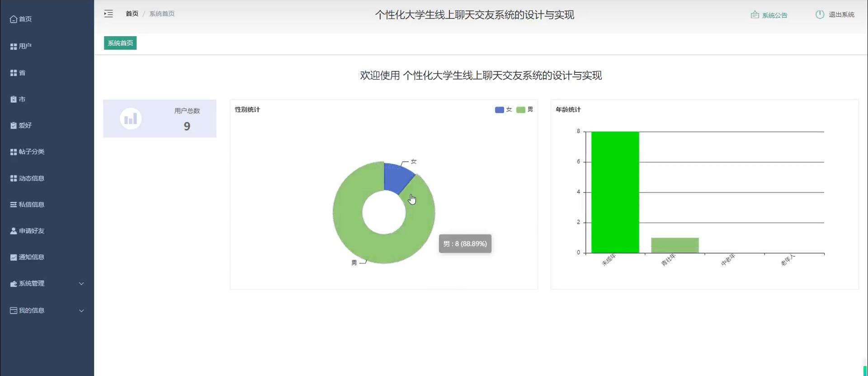This screenshot has height=376, width=868.
Task: Click 首页 breadcrumb link
Action: coord(132,14)
